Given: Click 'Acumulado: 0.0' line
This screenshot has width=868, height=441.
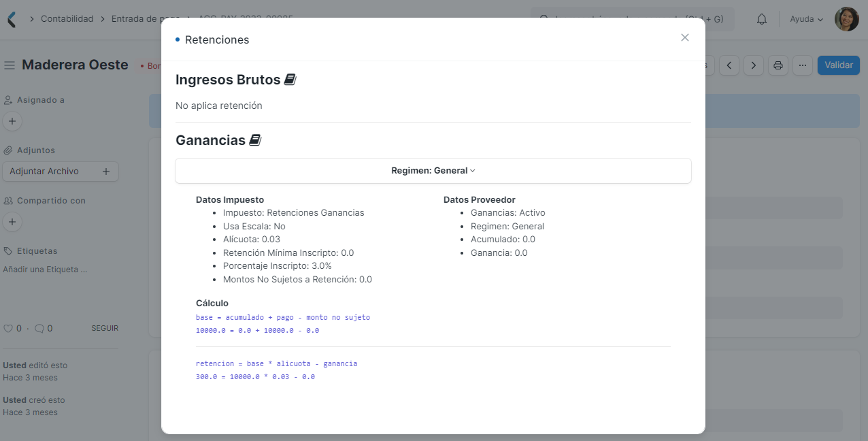Looking at the screenshot, I should [503, 240].
